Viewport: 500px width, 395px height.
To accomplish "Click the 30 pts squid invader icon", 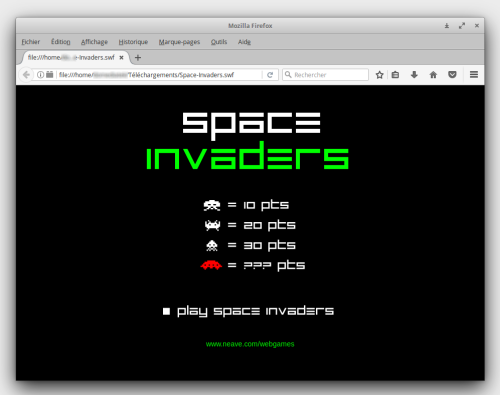I will tap(212, 245).
